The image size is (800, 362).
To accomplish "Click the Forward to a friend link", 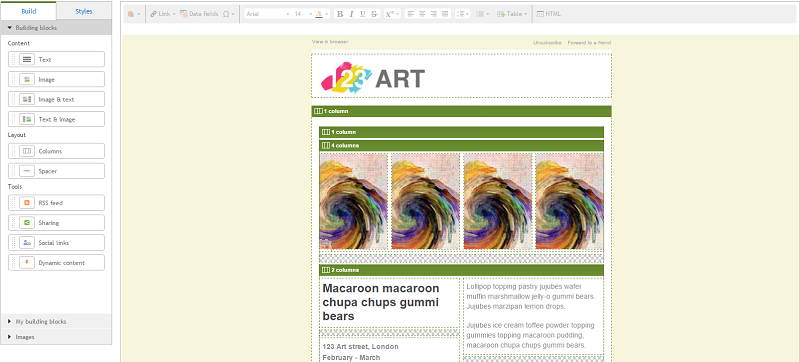I will (589, 43).
